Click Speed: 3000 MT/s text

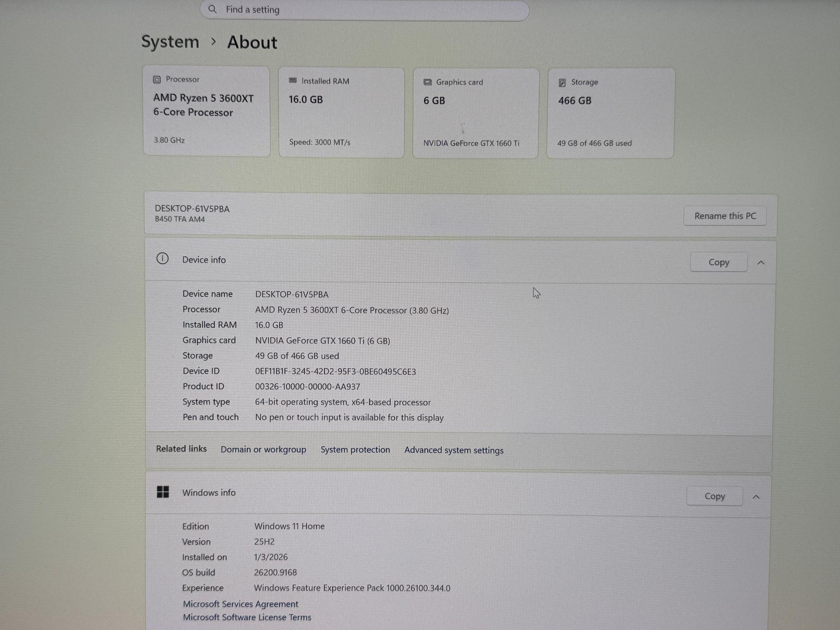tap(320, 142)
